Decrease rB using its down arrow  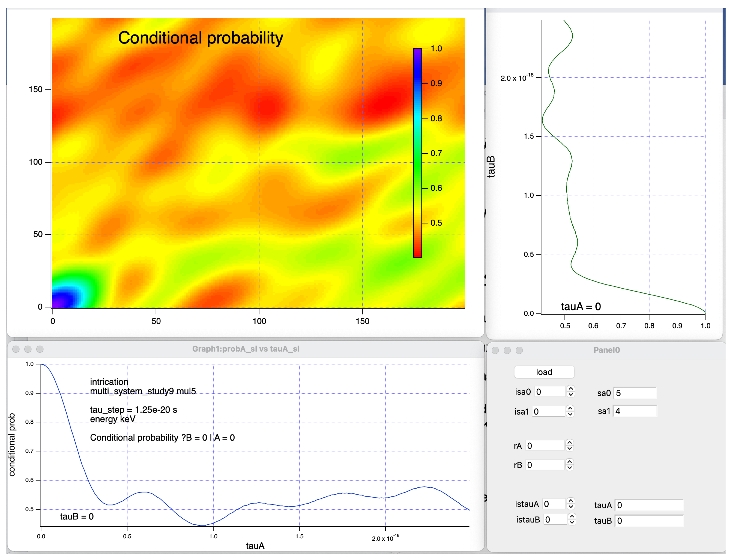(x=569, y=468)
